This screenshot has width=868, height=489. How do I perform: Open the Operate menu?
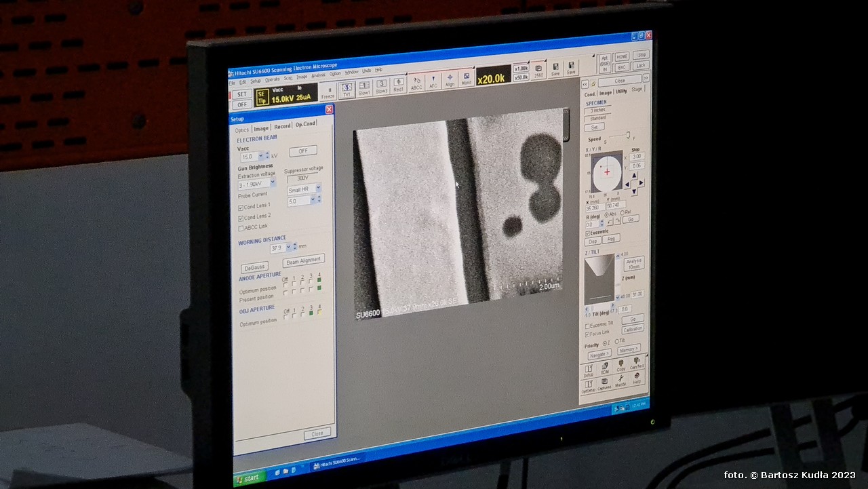coord(273,79)
